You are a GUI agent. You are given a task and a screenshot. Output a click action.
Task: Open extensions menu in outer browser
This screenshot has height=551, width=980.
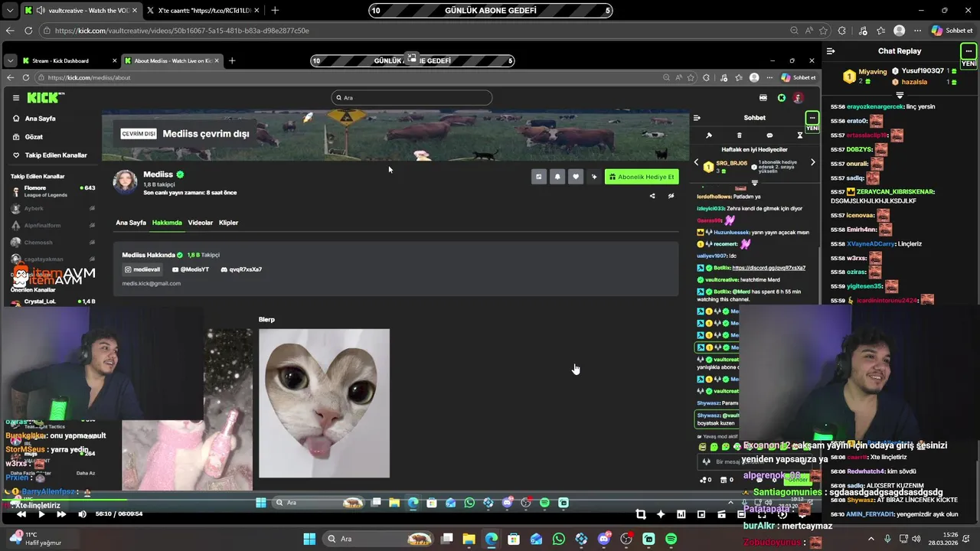click(842, 31)
